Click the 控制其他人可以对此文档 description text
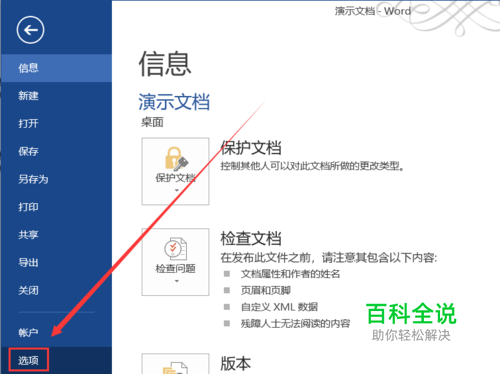500x374 pixels. [312, 166]
